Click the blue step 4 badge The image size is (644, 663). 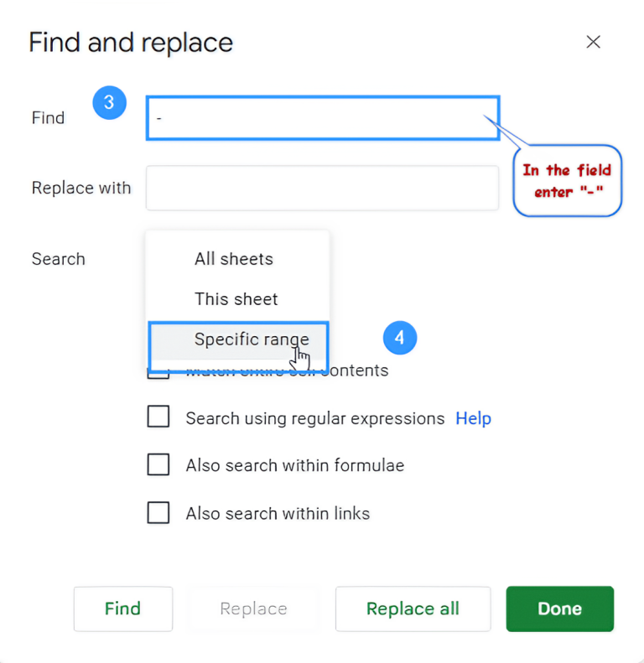click(400, 338)
